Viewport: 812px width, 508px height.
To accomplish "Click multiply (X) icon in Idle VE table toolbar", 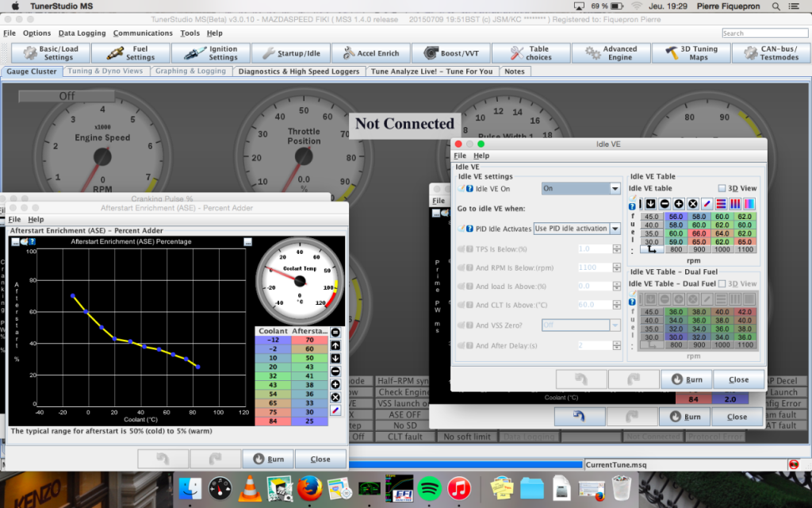I will point(693,204).
